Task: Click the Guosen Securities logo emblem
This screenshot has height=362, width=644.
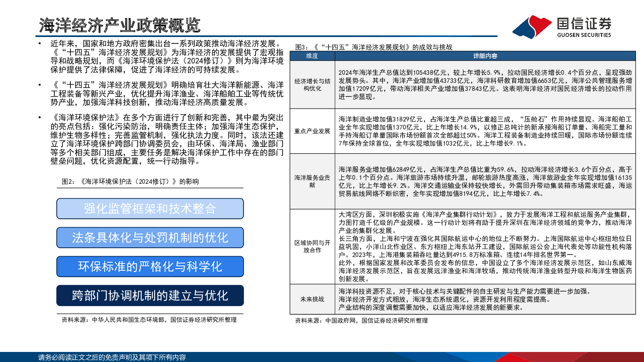Action: (x=532, y=27)
